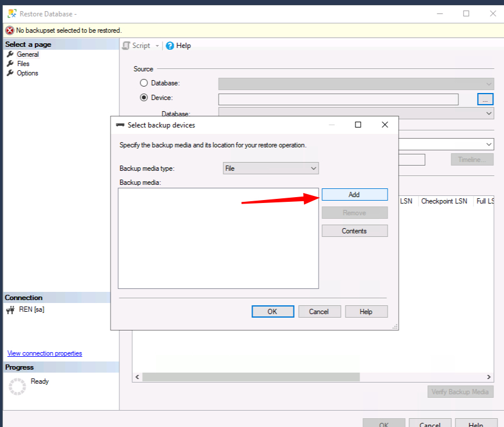Click the Contents button
Viewport: 504px width, 427px height.
pyautogui.click(x=354, y=231)
